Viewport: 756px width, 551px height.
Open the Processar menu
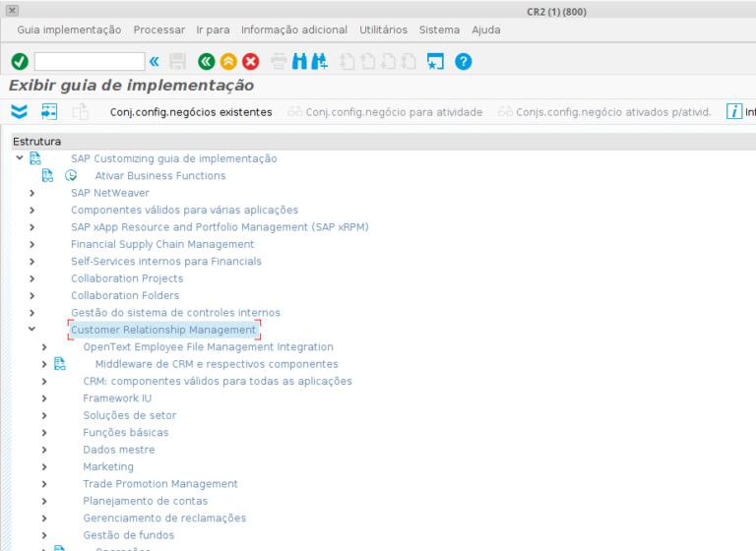point(158,30)
